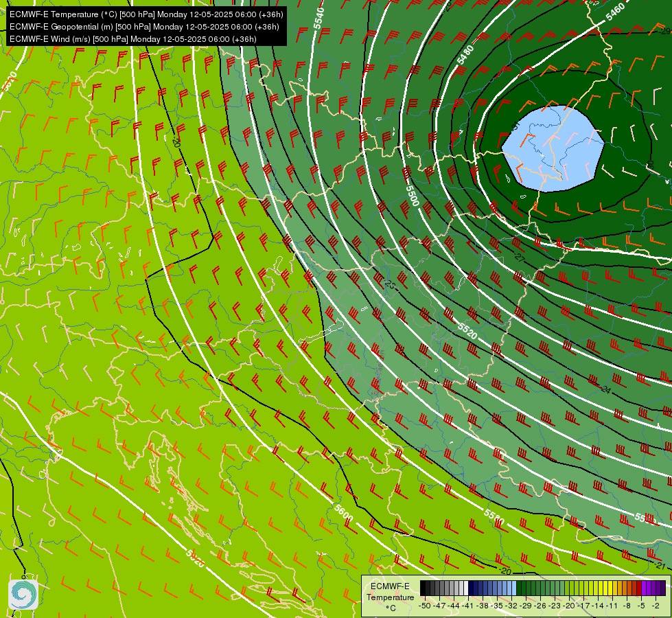The image size is (672, 618).
Task: Click the -50 value in the legend
Action: (424, 606)
